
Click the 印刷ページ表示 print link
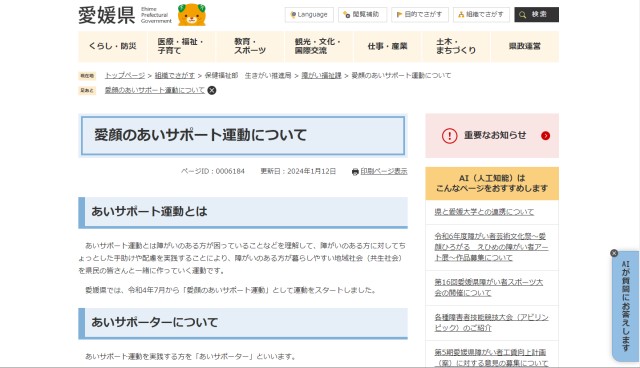(384, 171)
